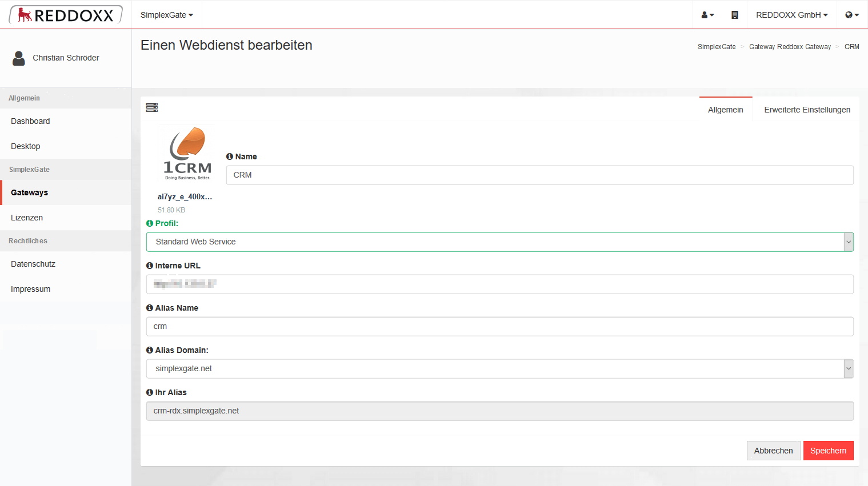This screenshot has height=486, width=868.
Task: Click CRM breadcrumb
Action: point(851,47)
